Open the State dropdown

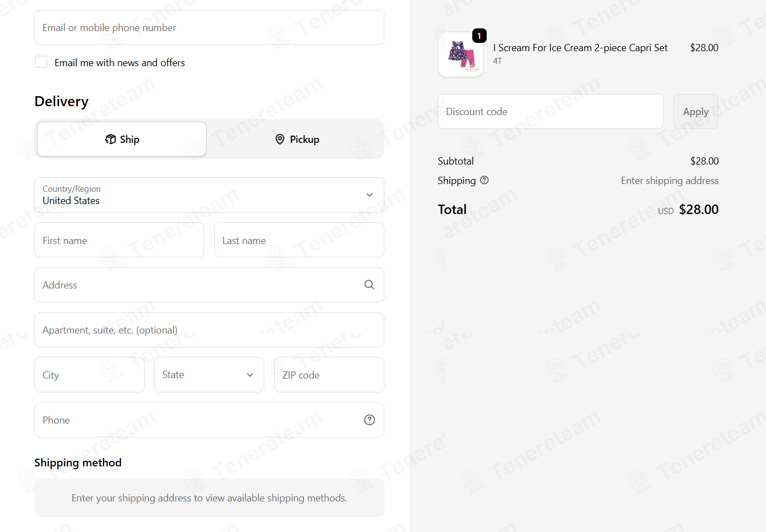coord(209,375)
